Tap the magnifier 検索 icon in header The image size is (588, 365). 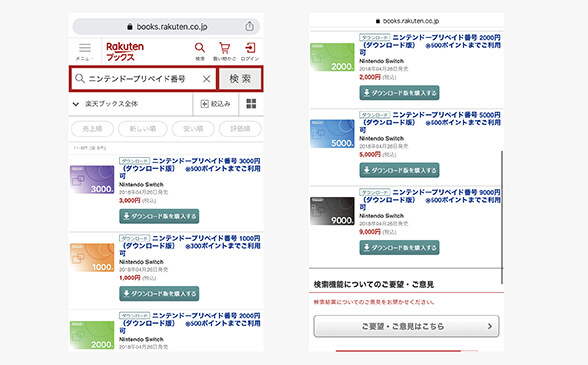click(200, 51)
